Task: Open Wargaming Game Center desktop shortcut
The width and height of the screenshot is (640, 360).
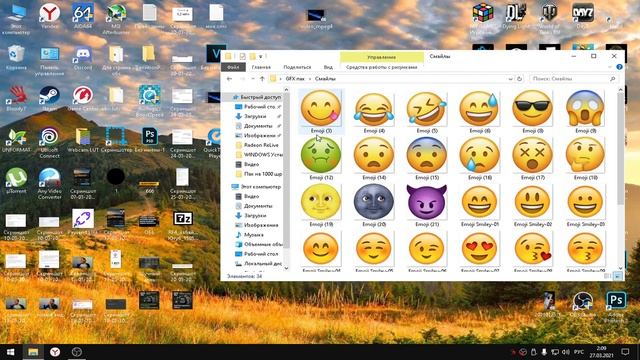Action: tap(83, 99)
